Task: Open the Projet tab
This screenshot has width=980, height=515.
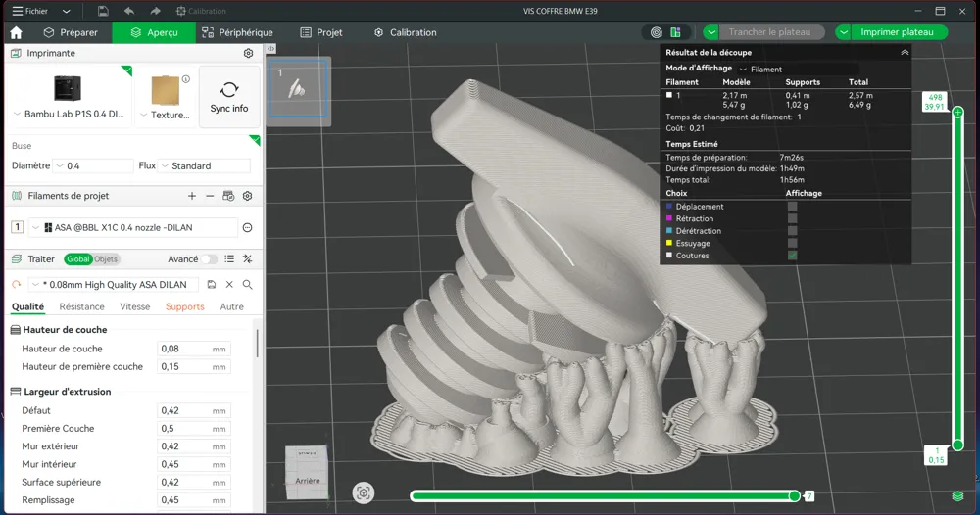Action: click(321, 32)
